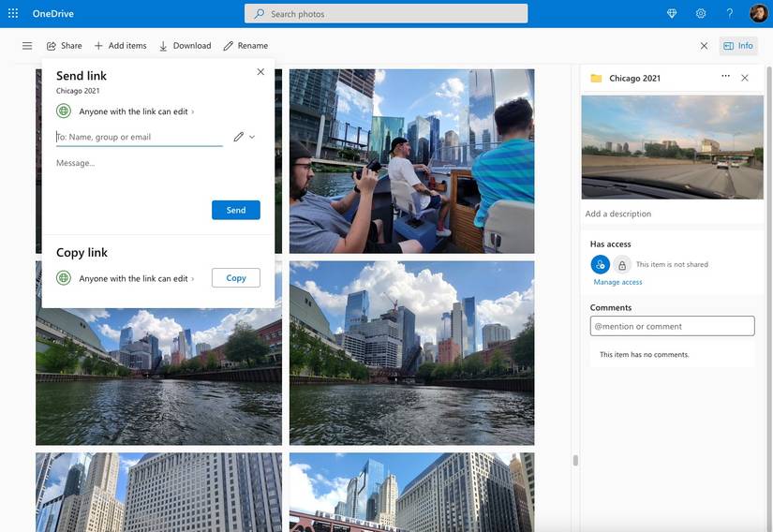This screenshot has width=773, height=532.
Task: Open the settings gear
Action: (701, 14)
